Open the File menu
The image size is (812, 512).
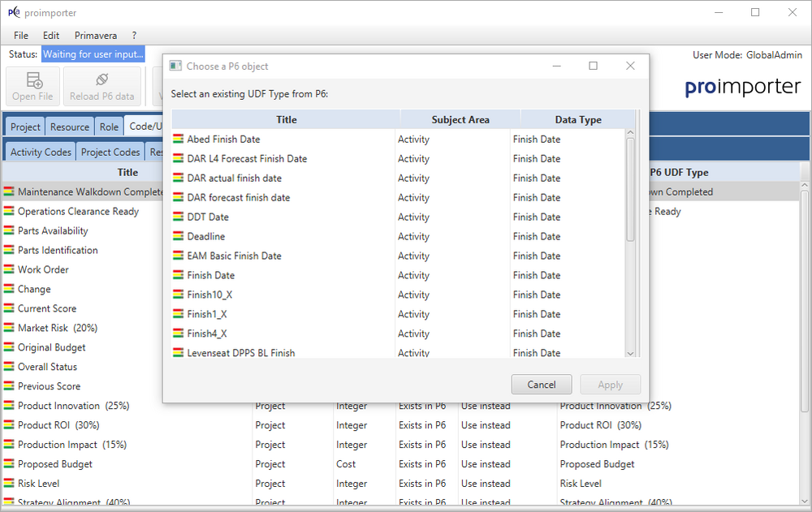click(21, 36)
